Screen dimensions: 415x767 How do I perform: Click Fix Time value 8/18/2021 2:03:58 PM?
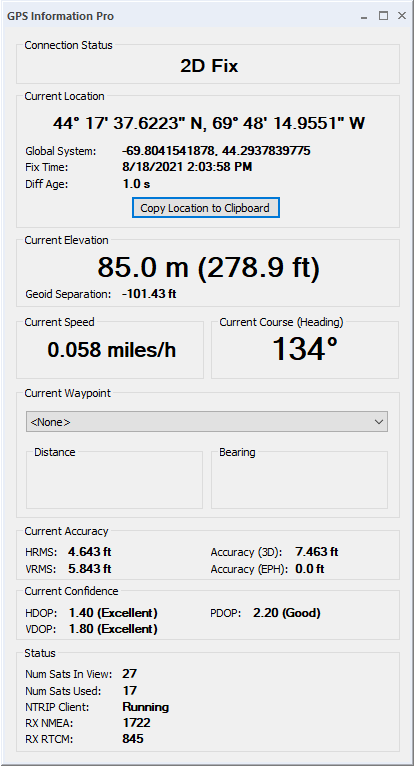point(187,167)
